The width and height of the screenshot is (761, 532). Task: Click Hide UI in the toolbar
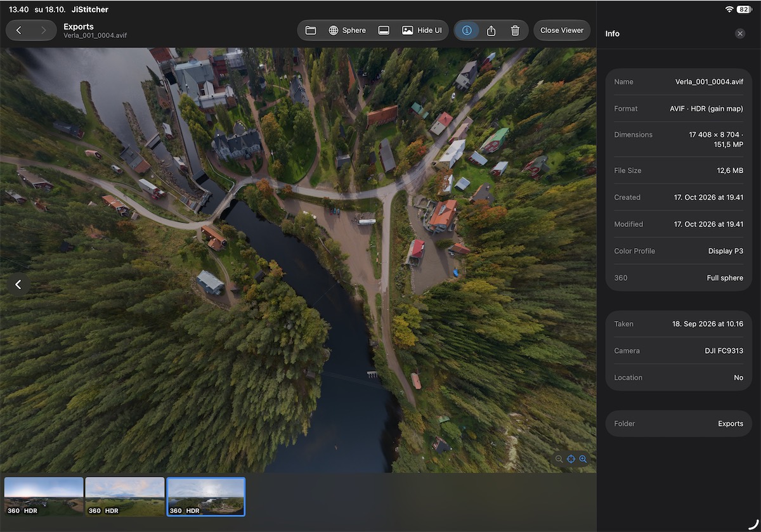422,30
